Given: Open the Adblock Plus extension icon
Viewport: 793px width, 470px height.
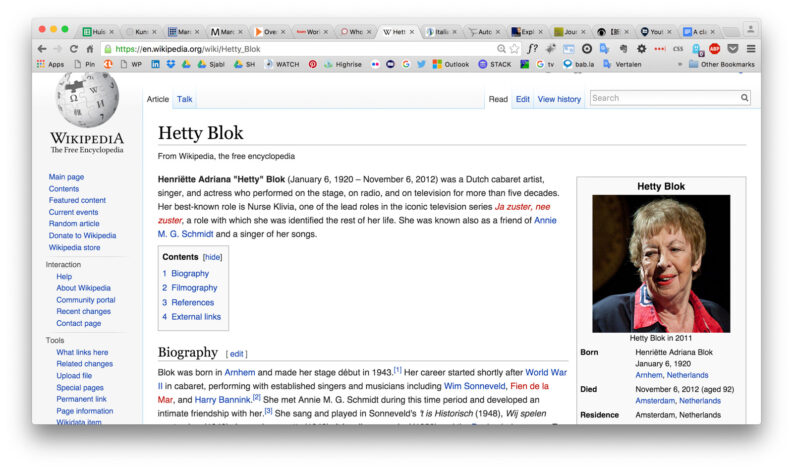Looking at the screenshot, I should tap(714, 48).
